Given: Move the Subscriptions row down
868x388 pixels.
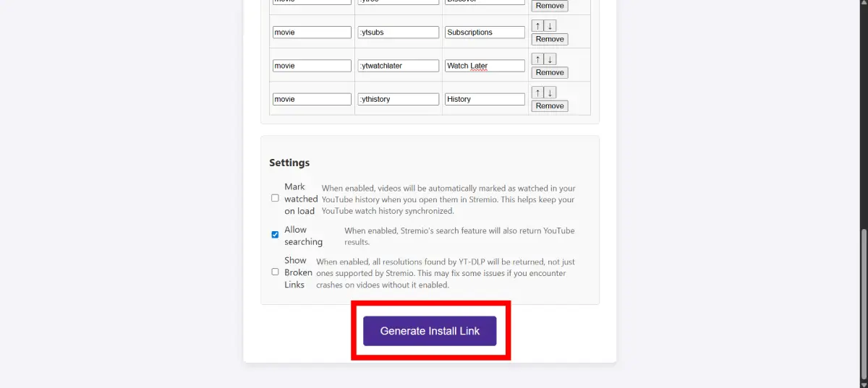Looking at the screenshot, I should tap(550, 26).
